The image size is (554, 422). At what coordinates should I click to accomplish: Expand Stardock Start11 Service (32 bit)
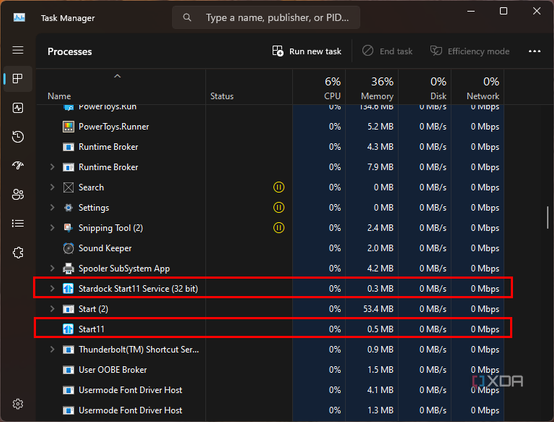point(52,289)
